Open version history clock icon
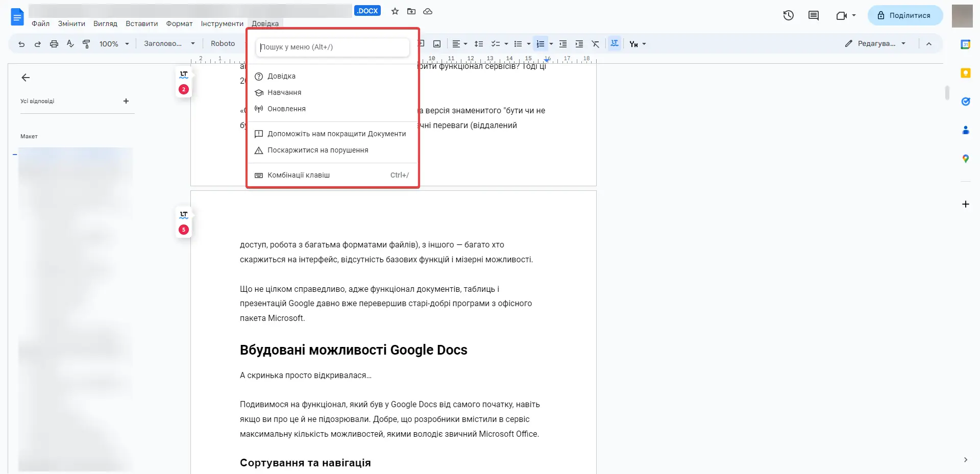The height and width of the screenshot is (474, 980). click(789, 15)
